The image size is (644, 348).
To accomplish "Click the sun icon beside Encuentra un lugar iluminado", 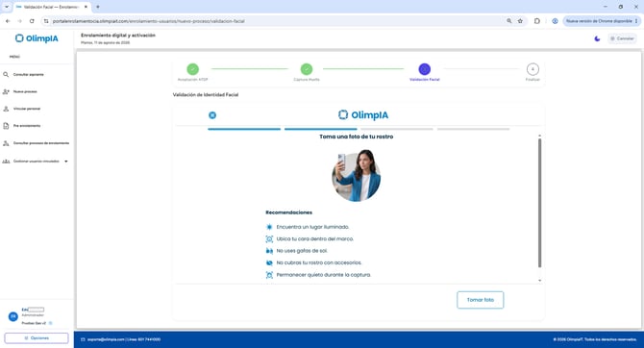I will coord(269,227).
